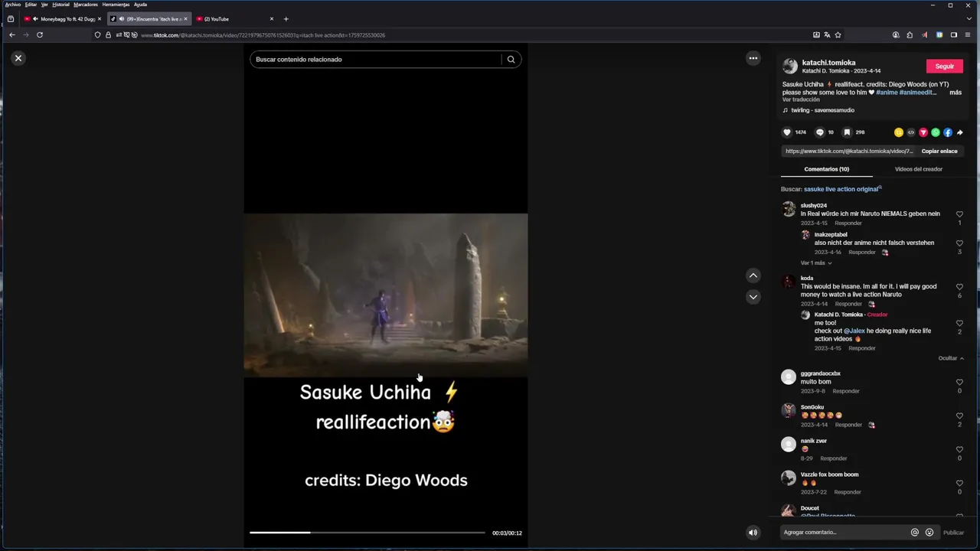Open the Marcadores browser menu
Viewport: 980px width, 551px height.
coord(86,5)
